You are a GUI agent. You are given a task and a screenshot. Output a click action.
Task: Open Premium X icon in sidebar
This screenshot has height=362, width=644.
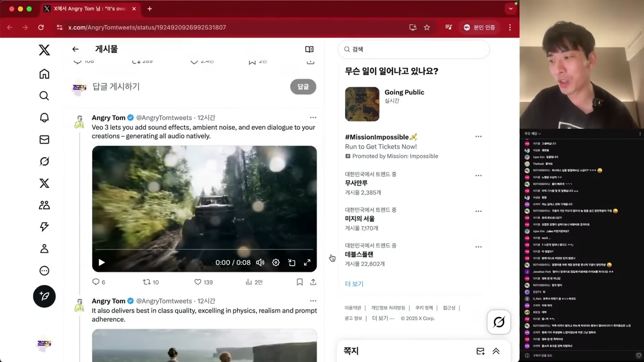pyautogui.click(x=44, y=183)
